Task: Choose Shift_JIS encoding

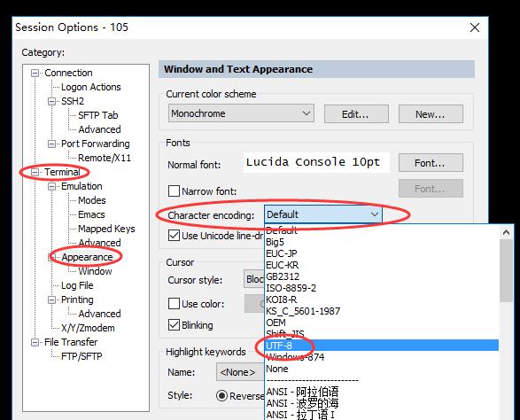Action: point(382,334)
